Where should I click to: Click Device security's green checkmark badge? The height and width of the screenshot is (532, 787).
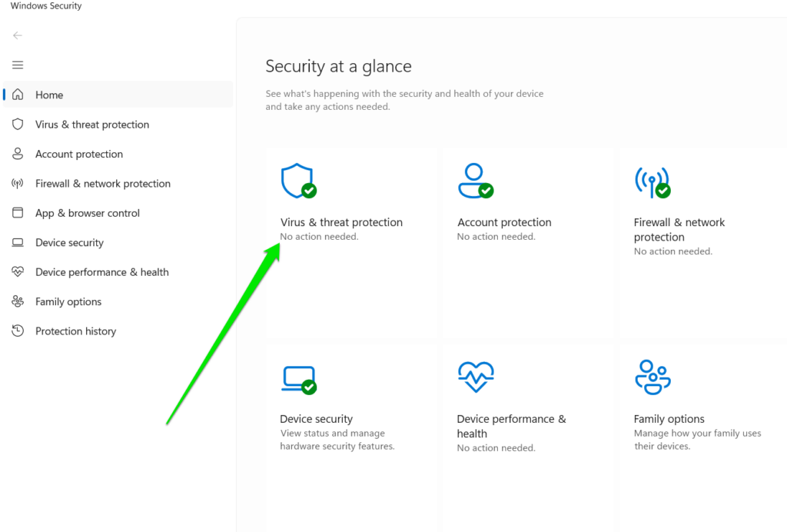point(307,386)
